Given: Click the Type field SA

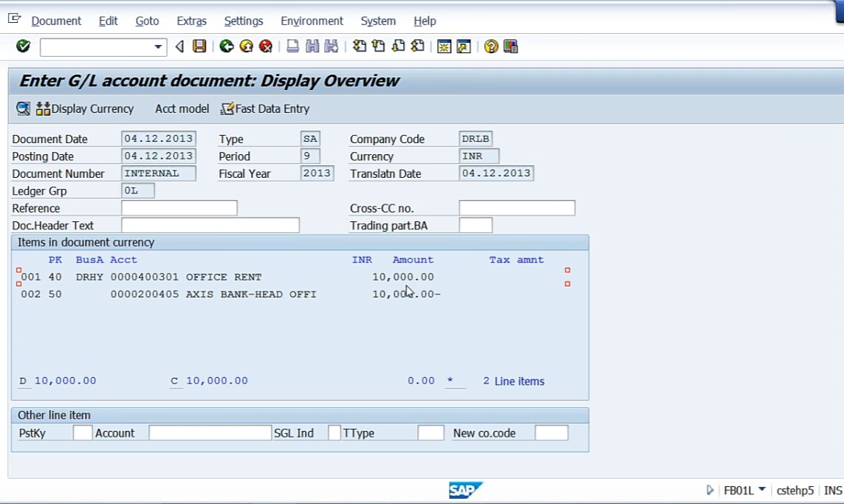Looking at the screenshot, I should pyautogui.click(x=310, y=139).
